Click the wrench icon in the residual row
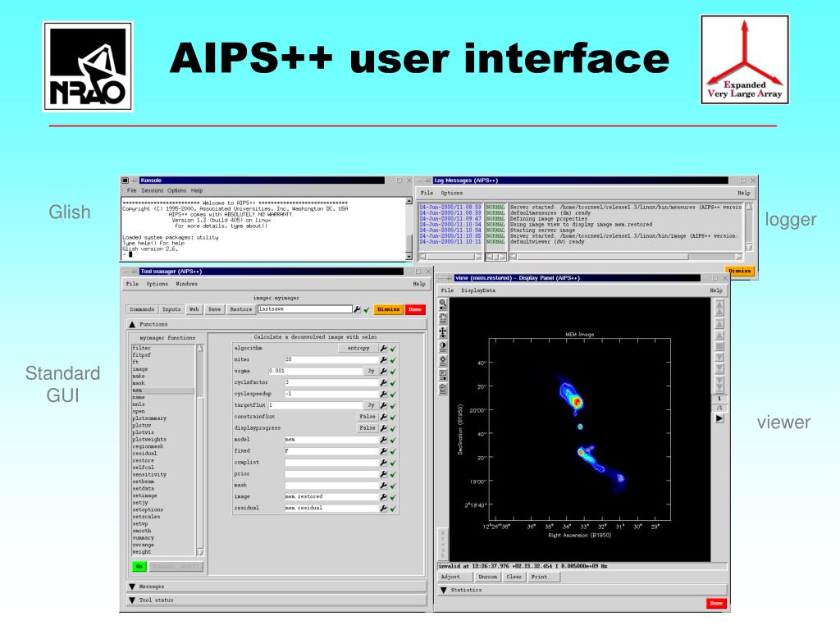Image resolution: width=840 pixels, height=630 pixels. pos(384,508)
